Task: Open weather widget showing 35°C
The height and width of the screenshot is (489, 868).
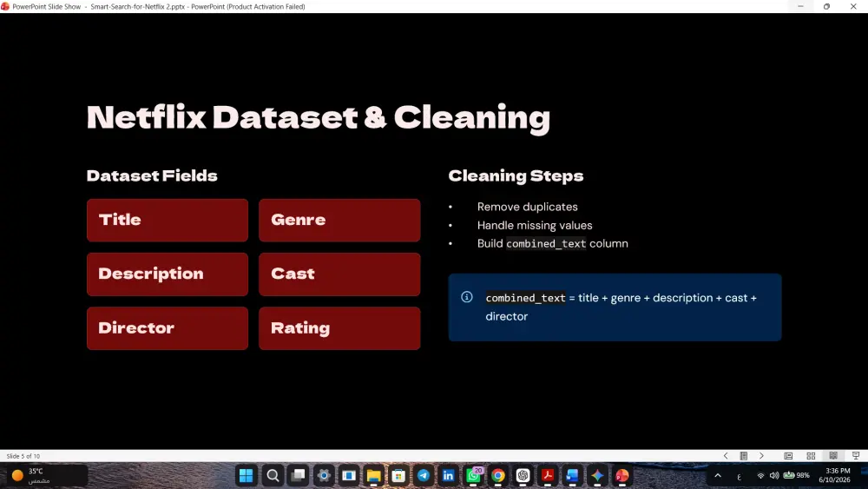Action: coord(47,475)
